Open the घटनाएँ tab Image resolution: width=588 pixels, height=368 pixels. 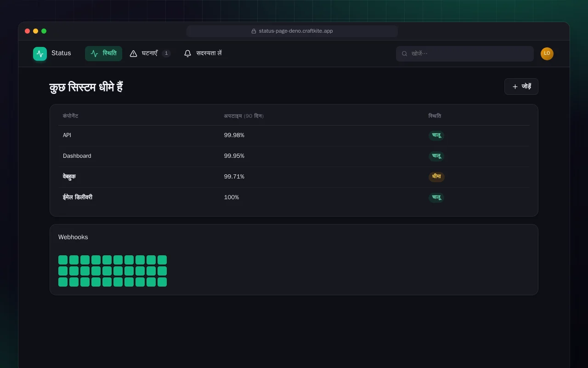click(x=150, y=53)
